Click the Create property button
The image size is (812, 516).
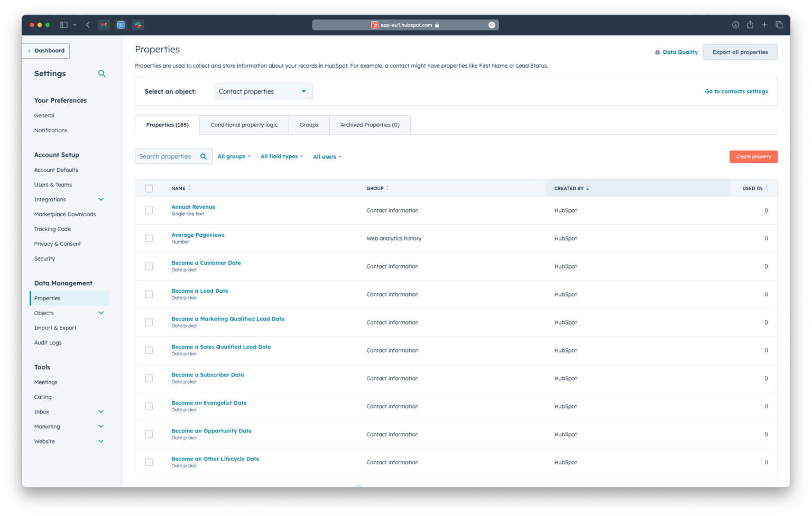point(753,156)
